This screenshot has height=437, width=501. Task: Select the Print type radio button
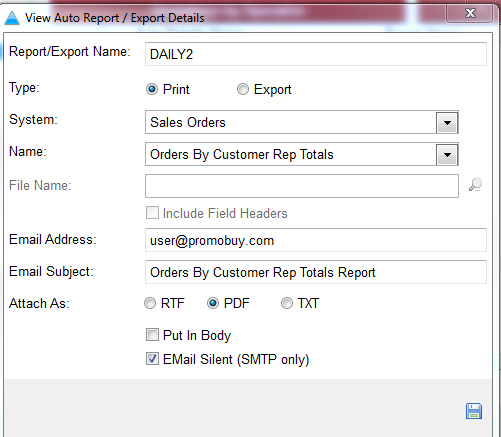(x=152, y=89)
